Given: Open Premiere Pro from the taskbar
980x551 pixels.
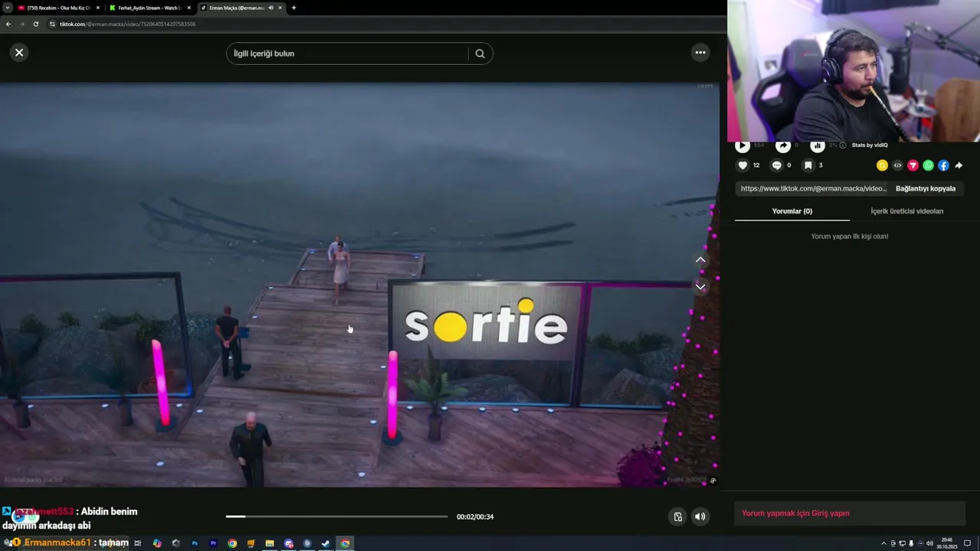Looking at the screenshot, I should coord(214,543).
